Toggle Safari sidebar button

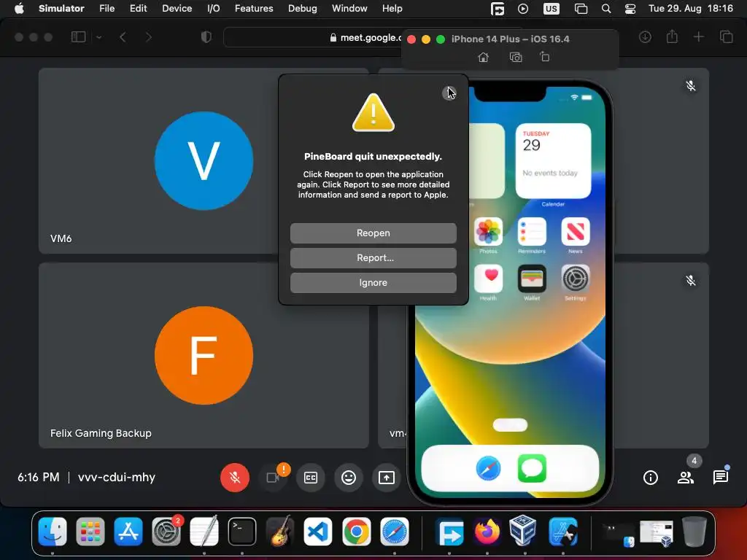(x=78, y=37)
